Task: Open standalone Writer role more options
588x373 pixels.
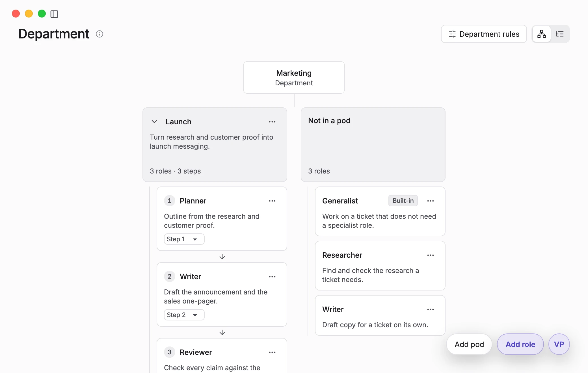Action: point(431,309)
